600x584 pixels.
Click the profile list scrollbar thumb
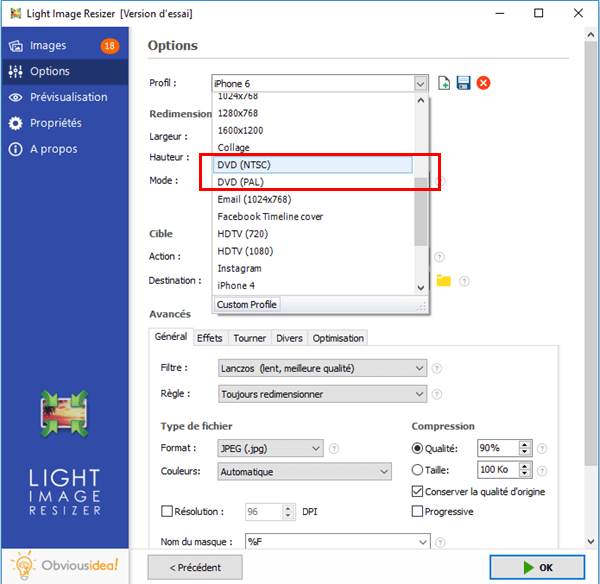click(421, 212)
